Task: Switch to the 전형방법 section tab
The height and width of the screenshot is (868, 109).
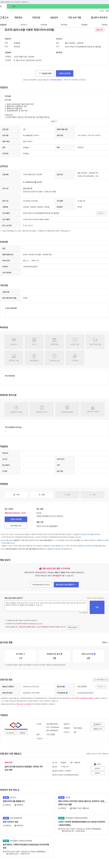Action: pyautogui.click(x=84, y=25)
